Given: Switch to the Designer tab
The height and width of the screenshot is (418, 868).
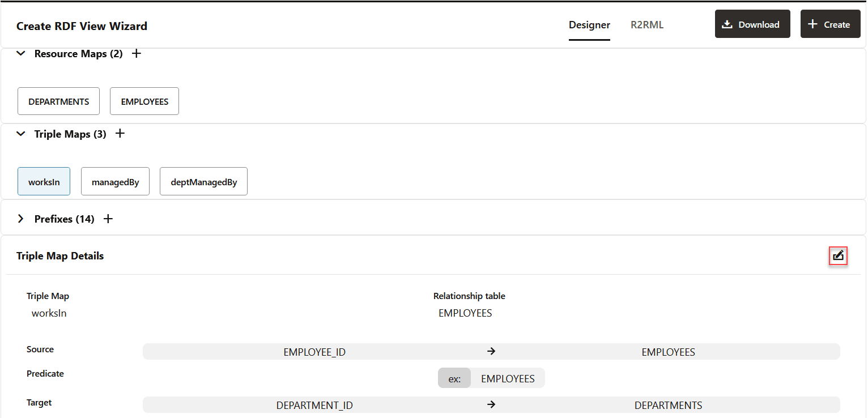Looking at the screenshot, I should pyautogui.click(x=589, y=25).
